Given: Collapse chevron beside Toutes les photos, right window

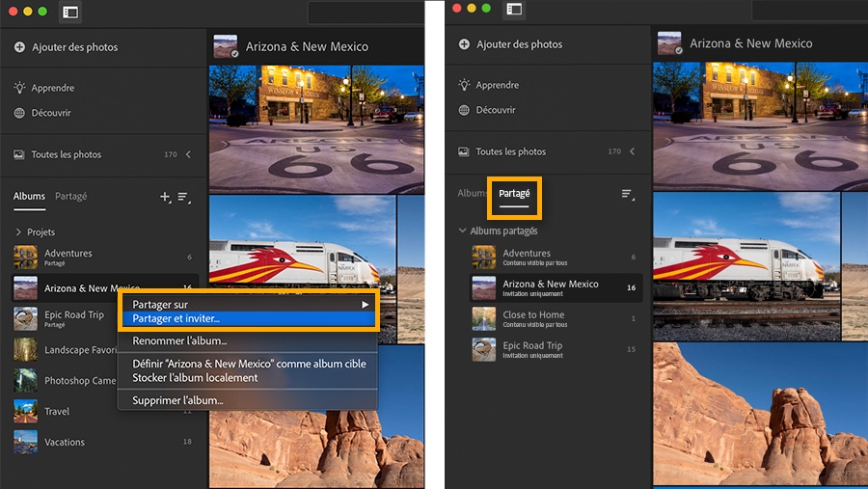Looking at the screenshot, I should (x=632, y=151).
